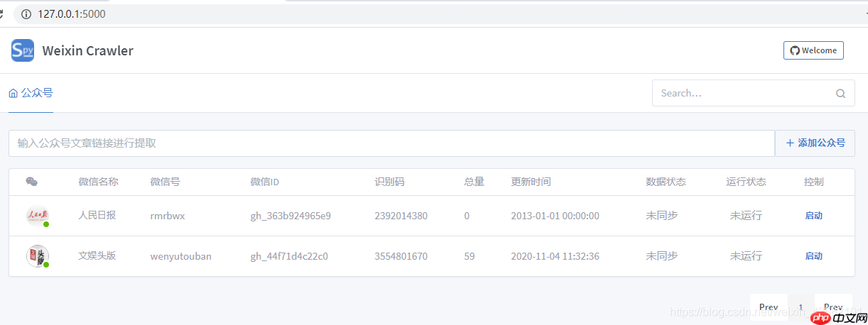868x325 pixels.
Task: Click 启动 for the 人民日报 row
Action: tap(814, 216)
